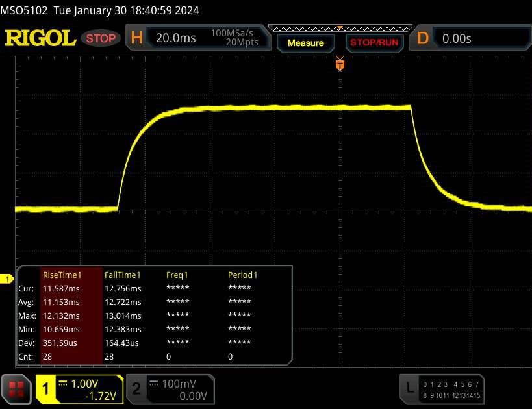The height and width of the screenshot is (409, 532).
Task: Select the RiseTime1 measurement column header
Action: click(62, 275)
